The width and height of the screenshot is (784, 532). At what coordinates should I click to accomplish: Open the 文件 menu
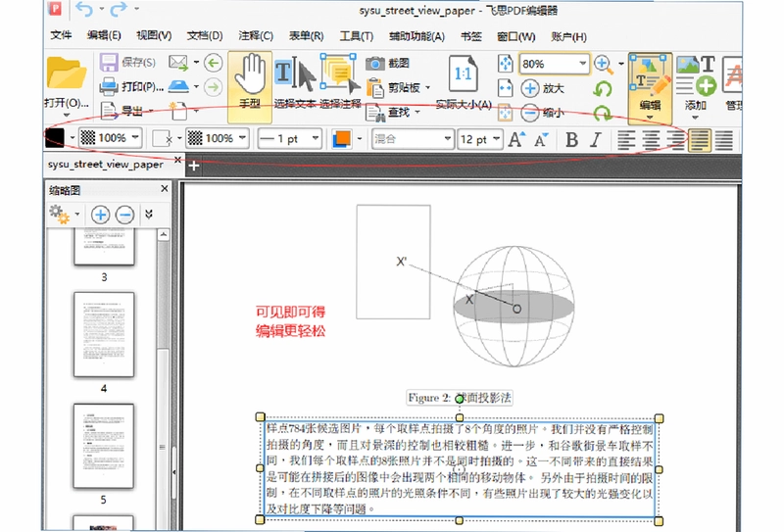(61, 35)
